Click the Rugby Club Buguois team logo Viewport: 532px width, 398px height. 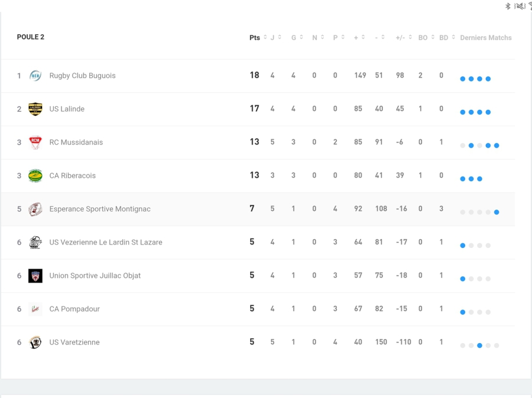(35, 76)
